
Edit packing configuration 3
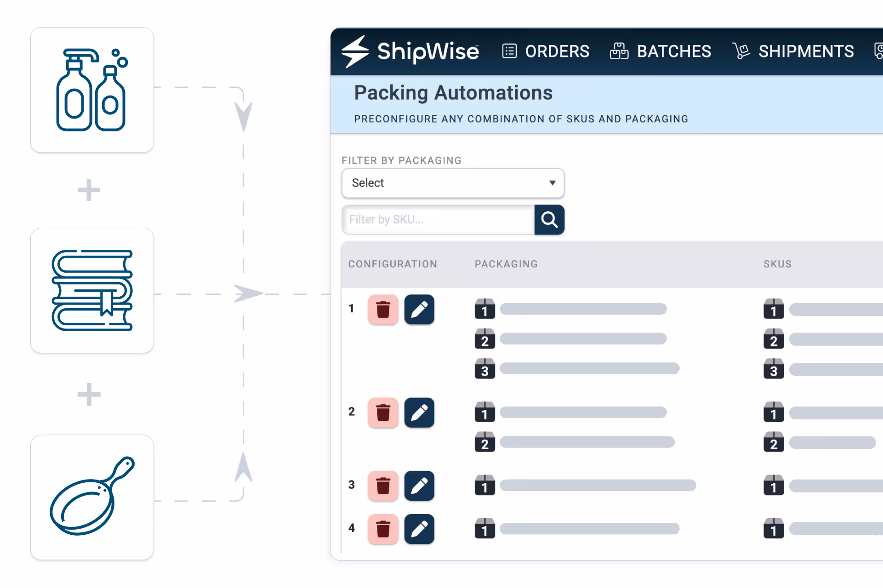coord(419,486)
